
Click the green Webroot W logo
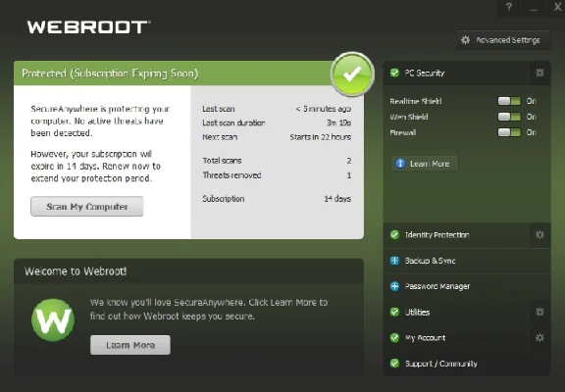[53, 320]
